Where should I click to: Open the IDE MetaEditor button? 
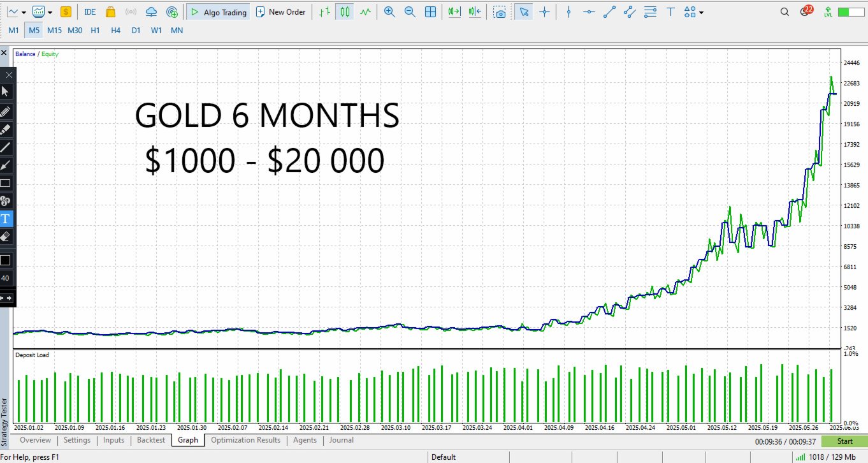(x=90, y=11)
